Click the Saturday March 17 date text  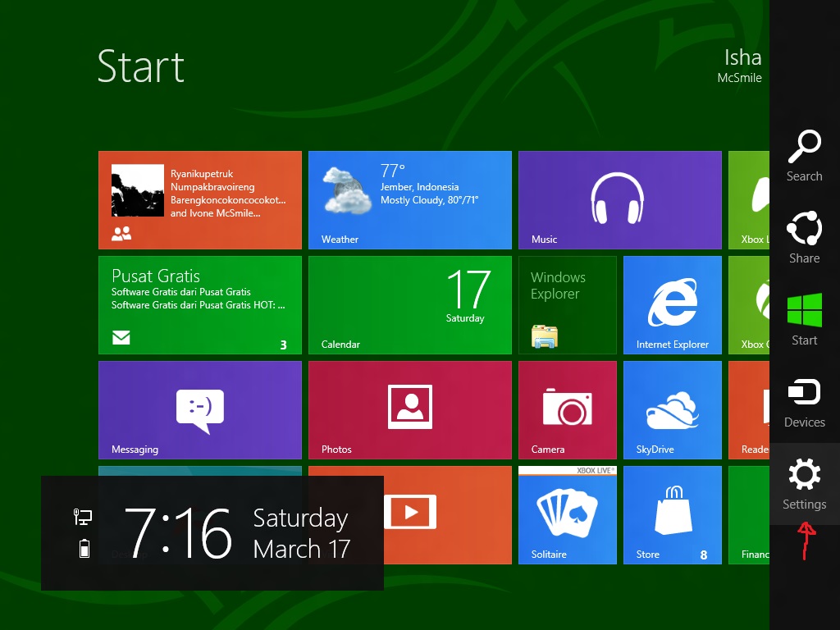coord(302,533)
